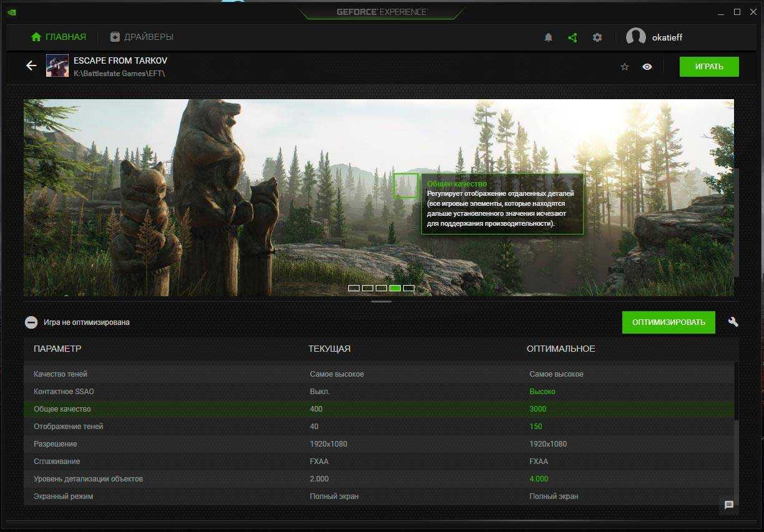Select the 'Разрешение' row
The height and width of the screenshot is (532, 764).
pyautogui.click(x=379, y=444)
